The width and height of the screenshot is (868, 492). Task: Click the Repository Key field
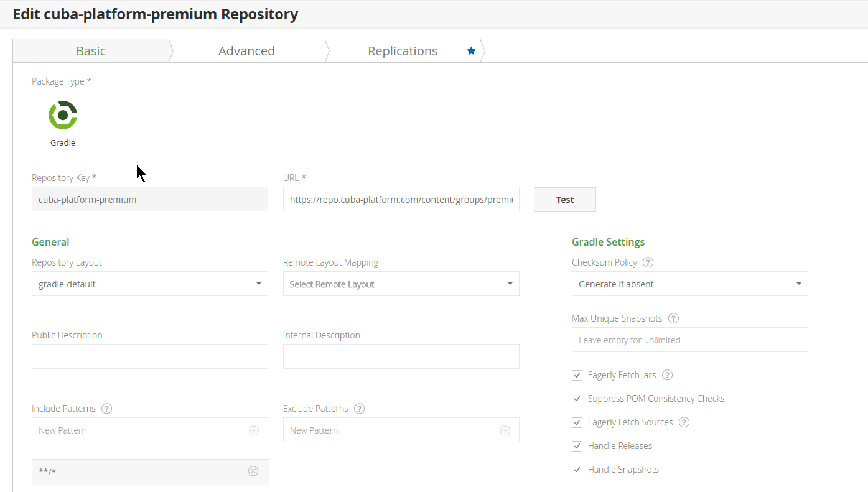coord(150,199)
